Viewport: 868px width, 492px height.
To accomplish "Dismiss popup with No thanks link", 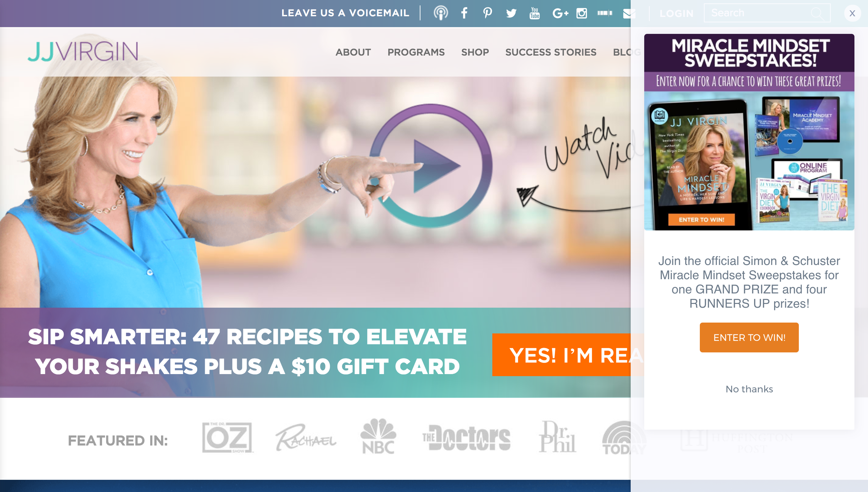I will (x=749, y=389).
